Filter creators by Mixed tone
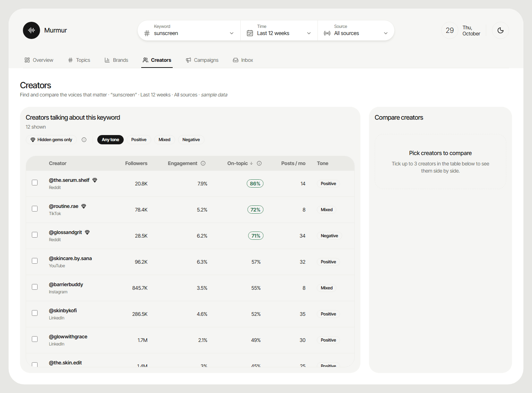532x393 pixels. pyautogui.click(x=164, y=140)
